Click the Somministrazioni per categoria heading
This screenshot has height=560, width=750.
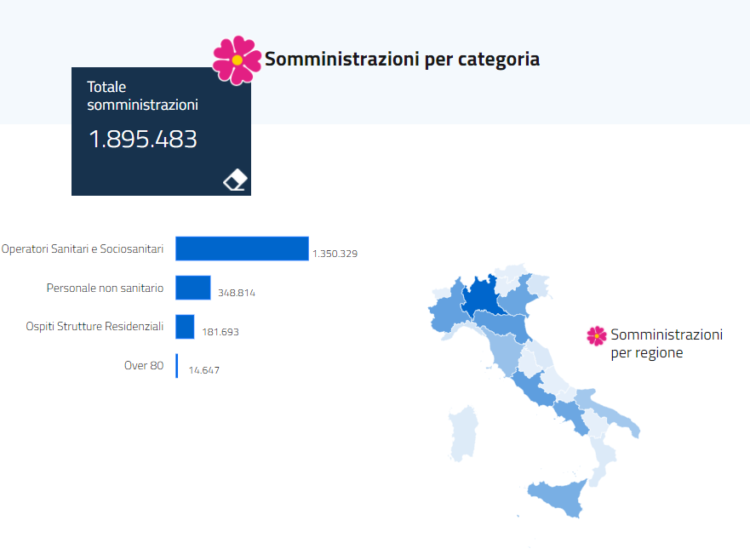[x=402, y=60]
